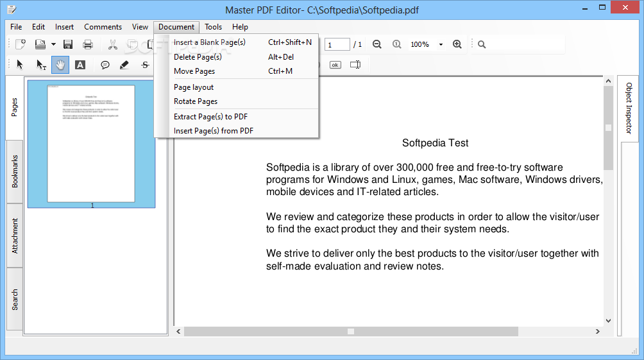Open the Comments menu
The width and height of the screenshot is (644, 360).
click(103, 27)
